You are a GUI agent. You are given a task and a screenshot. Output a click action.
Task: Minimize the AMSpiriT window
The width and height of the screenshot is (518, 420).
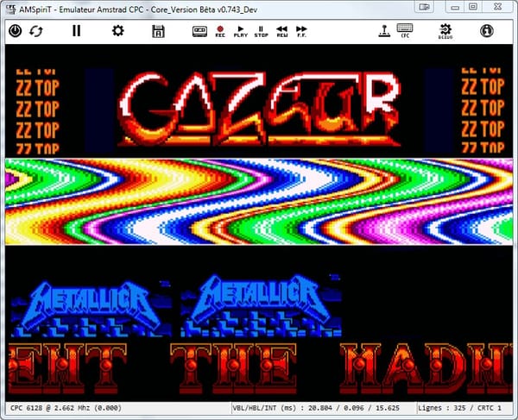pos(455,7)
